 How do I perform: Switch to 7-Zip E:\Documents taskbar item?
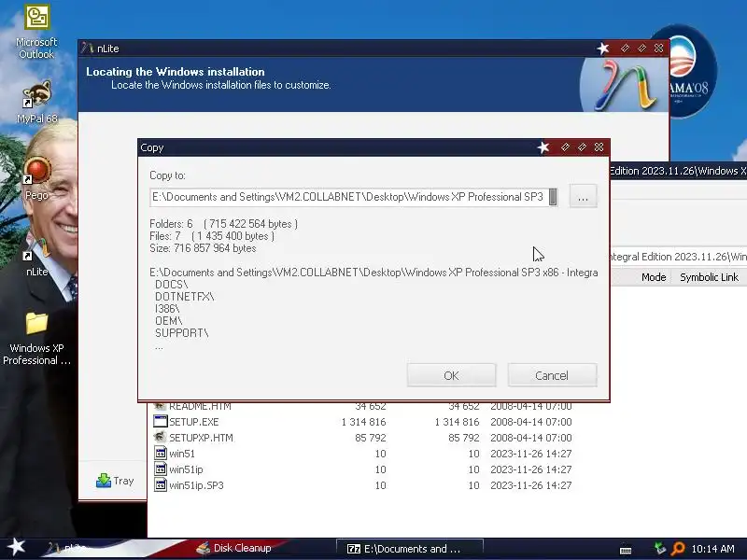[x=410, y=549]
